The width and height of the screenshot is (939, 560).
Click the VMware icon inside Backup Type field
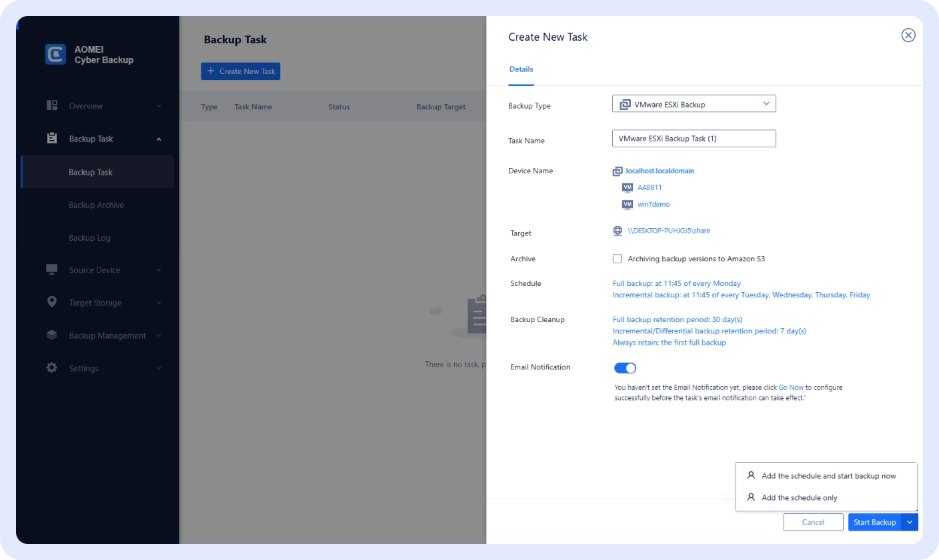[x=626, y=104]
